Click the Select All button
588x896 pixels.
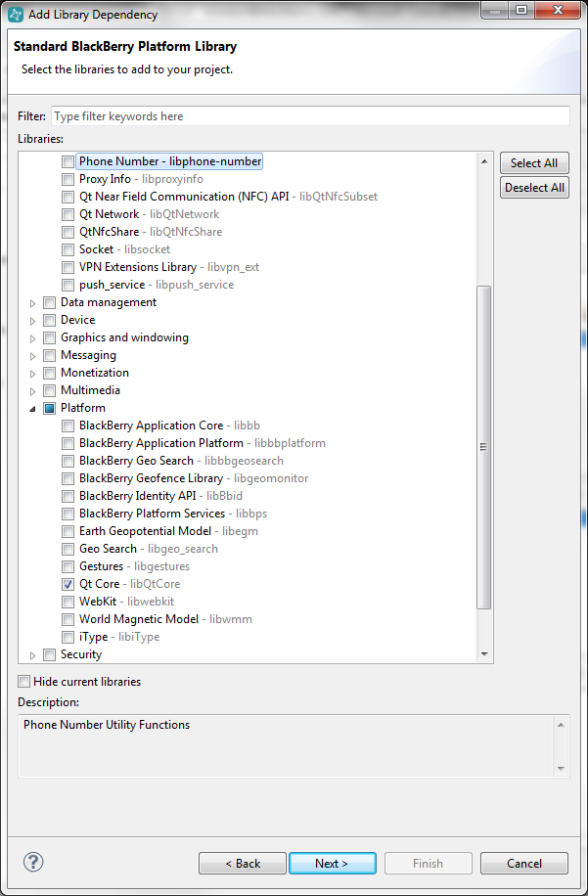click(x=534, y=162)
